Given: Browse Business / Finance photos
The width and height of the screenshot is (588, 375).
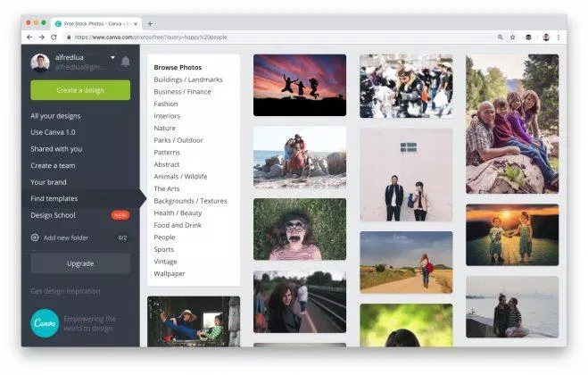Looking at the screenshot, I should tap(182, 92).
